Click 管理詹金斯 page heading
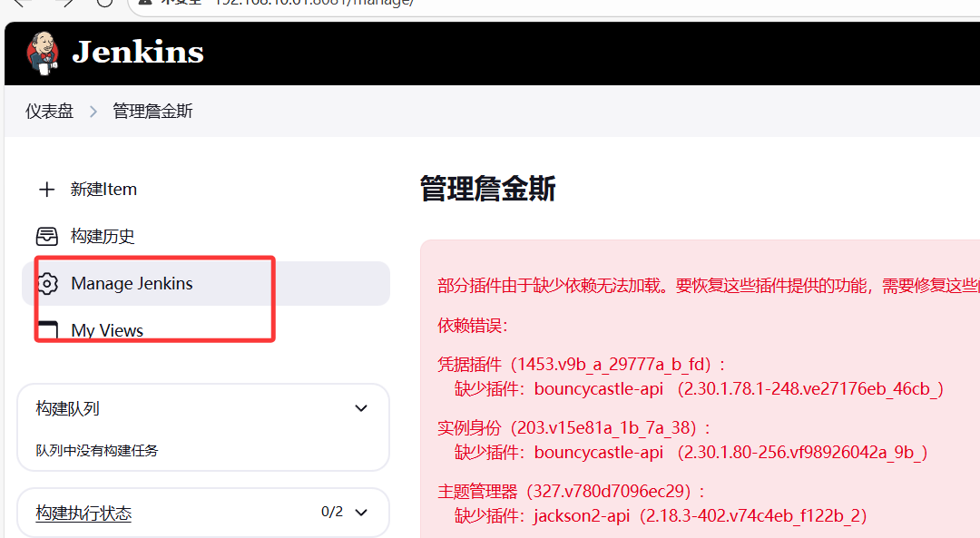980x538 pixels. pyautogui.click(x=487, y=189)
